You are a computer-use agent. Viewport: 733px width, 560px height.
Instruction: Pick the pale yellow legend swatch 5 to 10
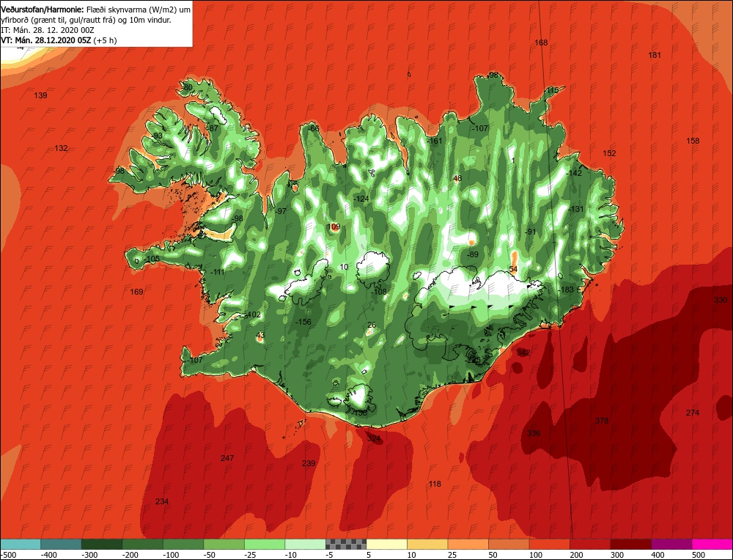(x=386, y=544)
